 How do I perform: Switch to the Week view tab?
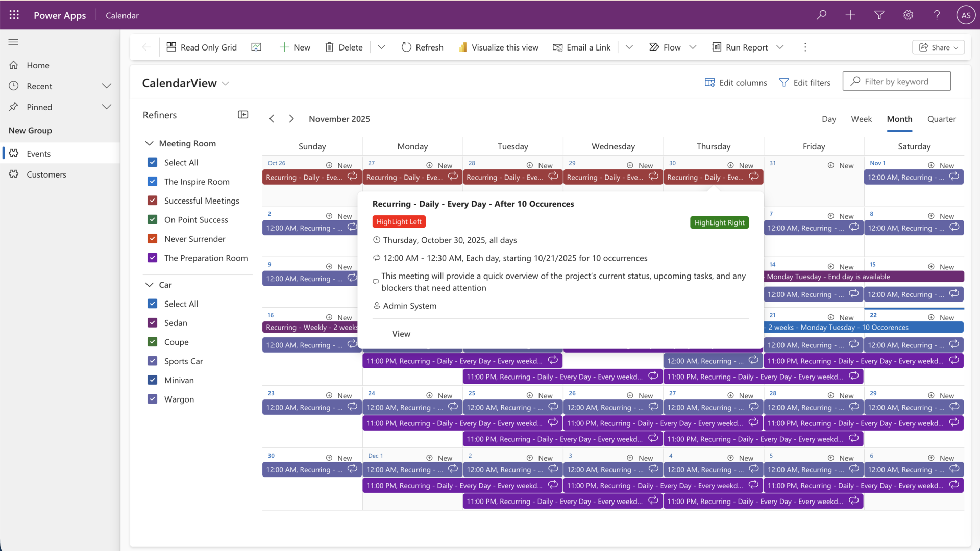(x=861, y=119)
